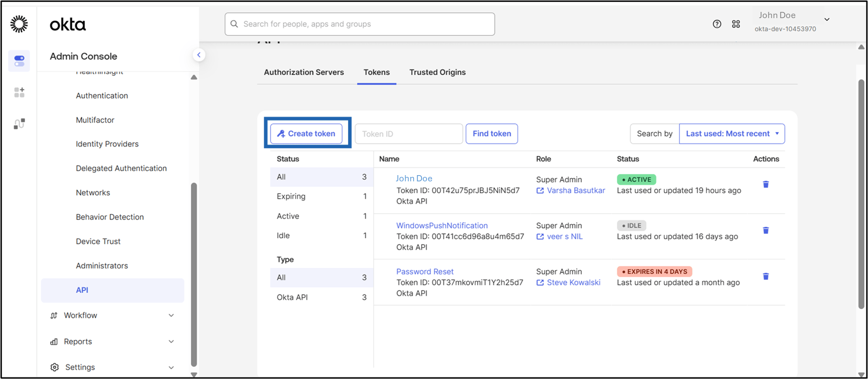
Task: Click the Workflow menu icon in sidebar
Action: [x=54, y=315]
